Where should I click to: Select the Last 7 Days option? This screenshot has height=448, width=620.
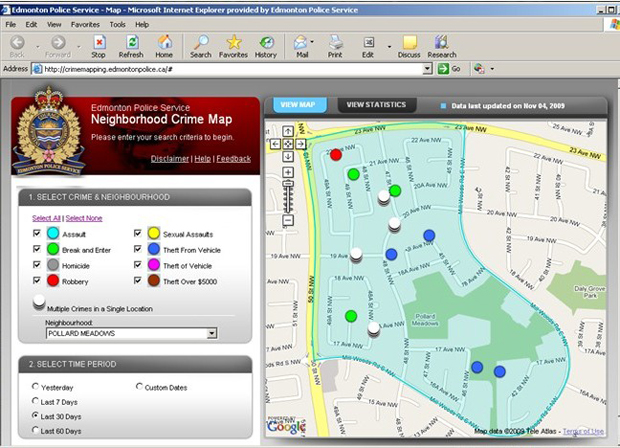tap(37, 401)
